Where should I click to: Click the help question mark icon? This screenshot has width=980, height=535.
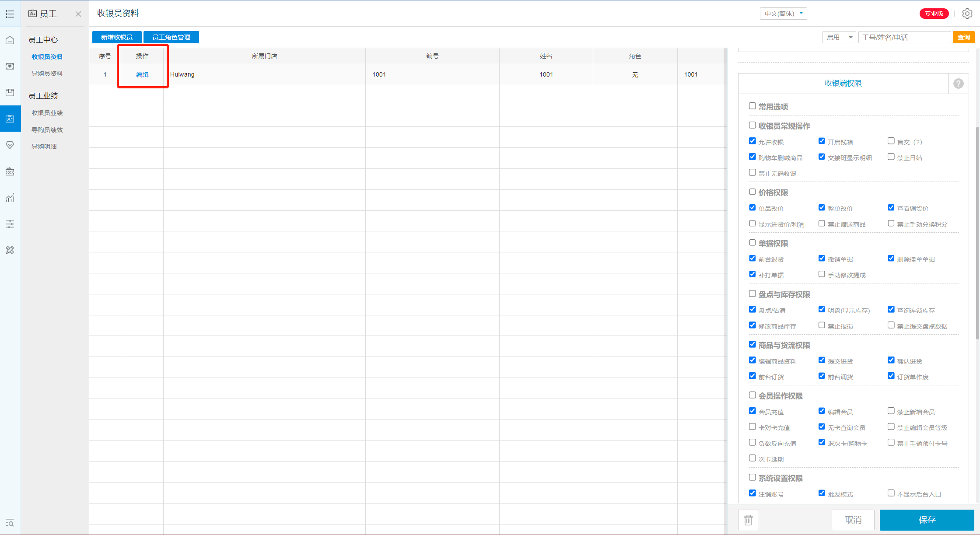pos(958,84)
